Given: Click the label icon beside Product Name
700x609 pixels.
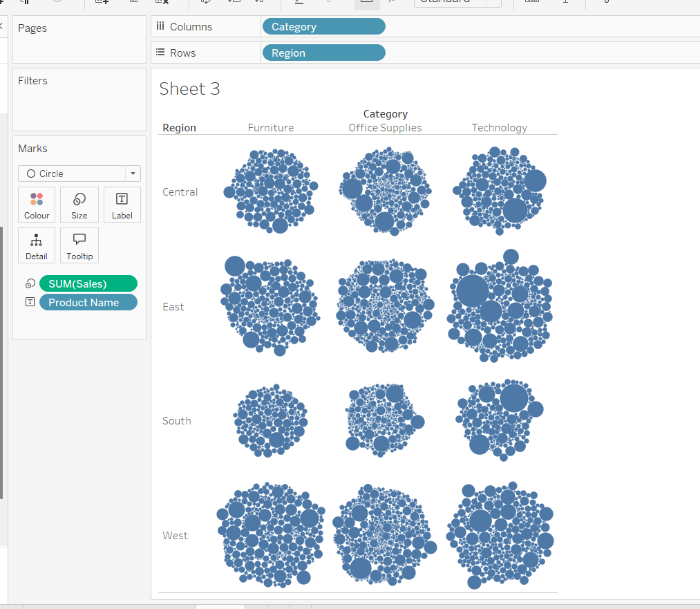Looking at the screenshot, I should (x=30, y=302).
